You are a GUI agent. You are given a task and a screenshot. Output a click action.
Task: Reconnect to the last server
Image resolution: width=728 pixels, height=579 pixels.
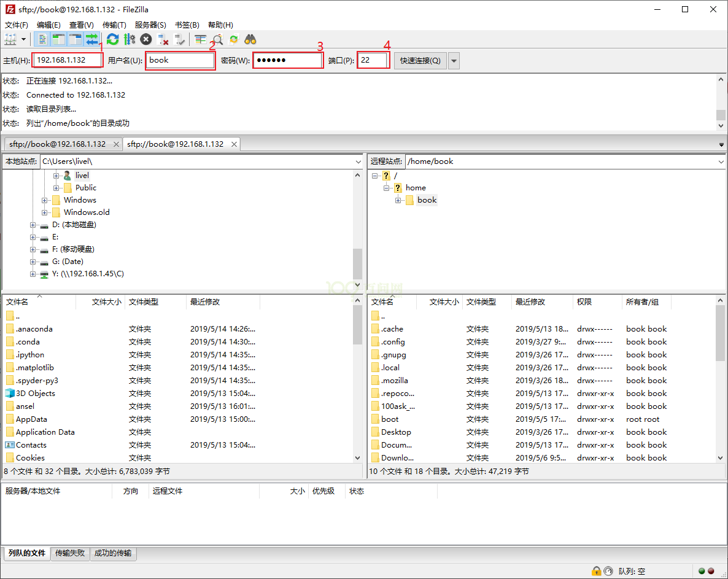180,39
